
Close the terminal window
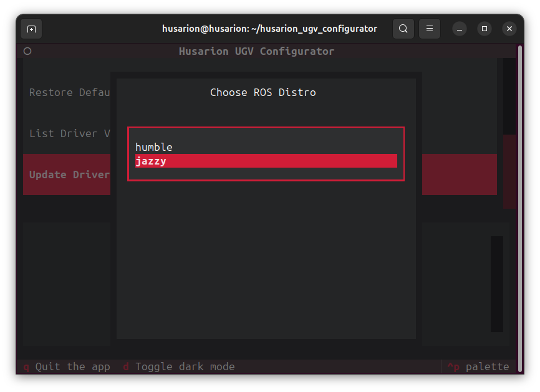click(509, 29)
